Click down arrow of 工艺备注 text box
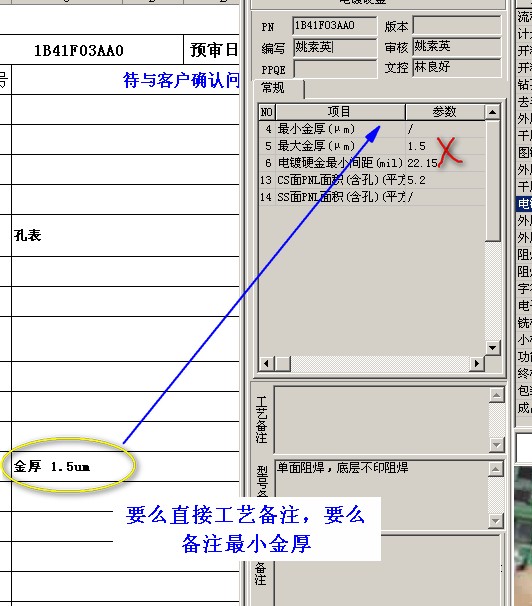The image size is (532, 606). (x=496, y=445)
